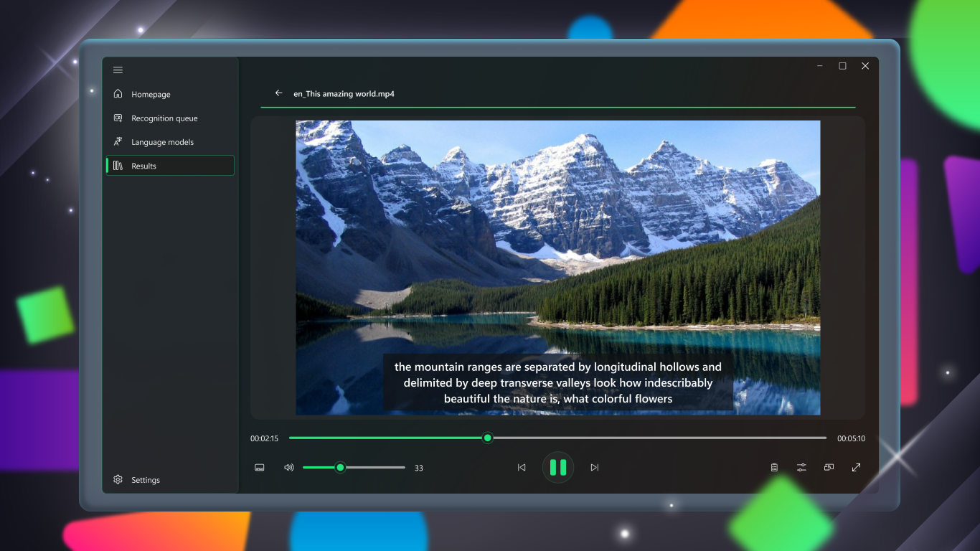Toggle subtitle display in the player
This screenshot has width=980, height=551.
click(x=259, y=467)
